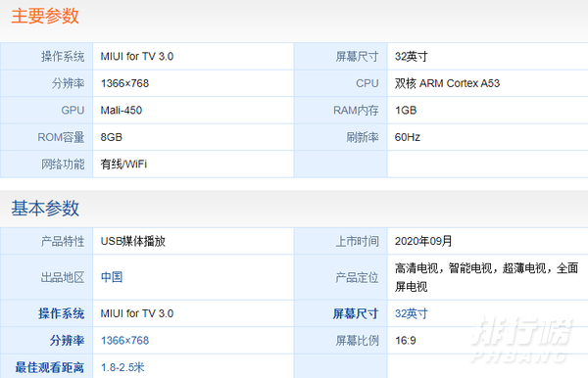Select the 基本参数 section heading
Viewport: 588px width, 378px height.
click(x=45, y=208)
